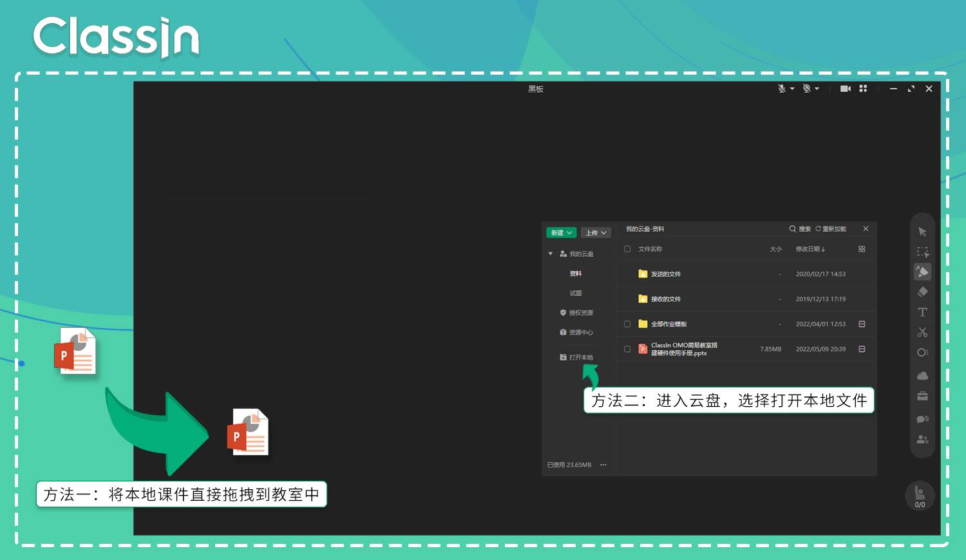
Task: Click the date 2019/12/13 17:19
Action: click(820, 299)
